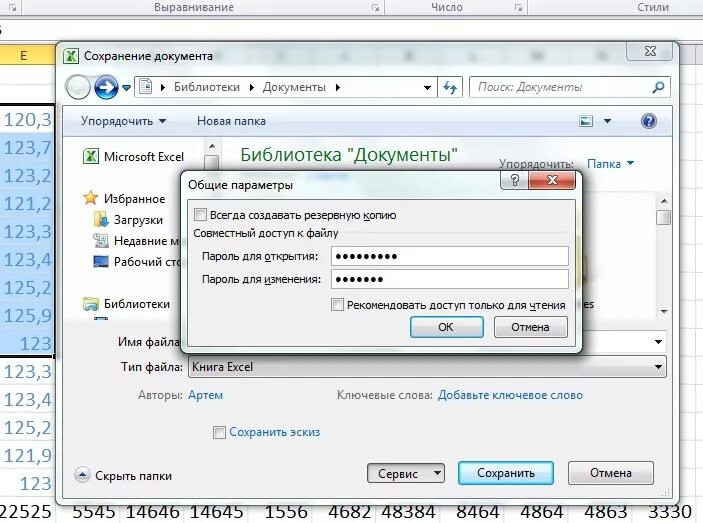Close the Общие параметры dialog
This screenshot has width=703, height=523.
(x=552, y=180)
